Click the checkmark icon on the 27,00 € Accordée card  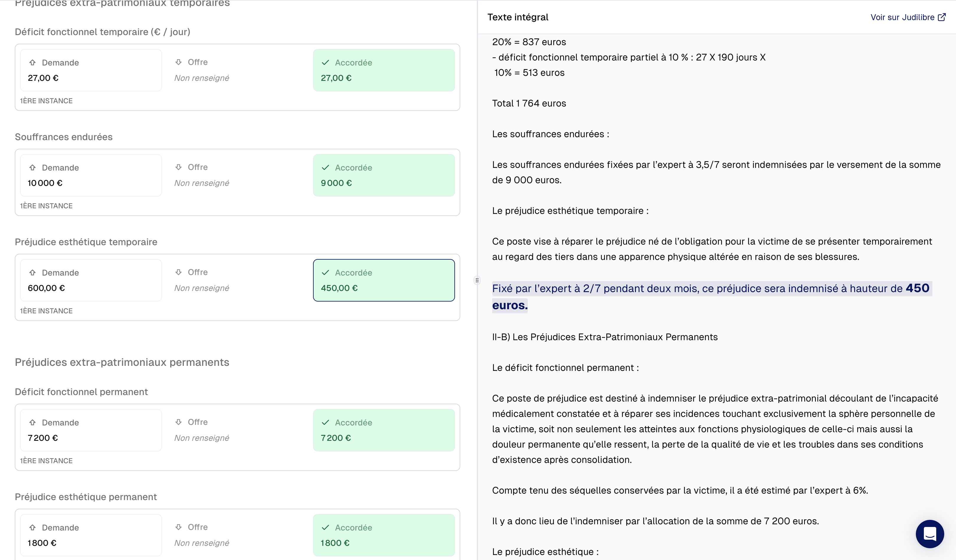(x=325, y=62)
